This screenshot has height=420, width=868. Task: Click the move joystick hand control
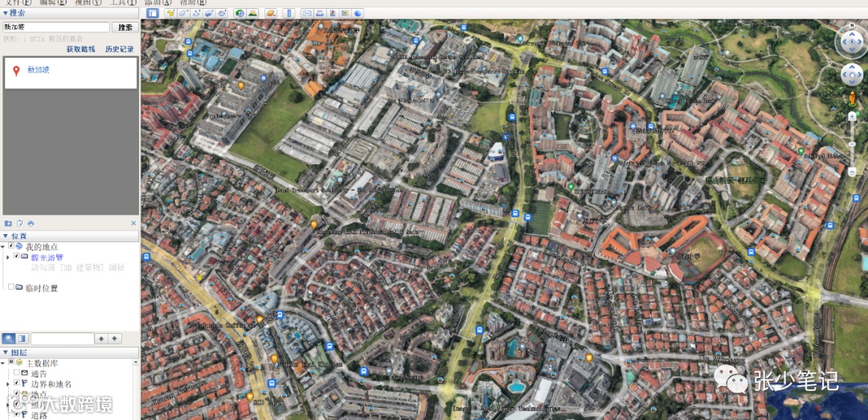pos(851,74)
